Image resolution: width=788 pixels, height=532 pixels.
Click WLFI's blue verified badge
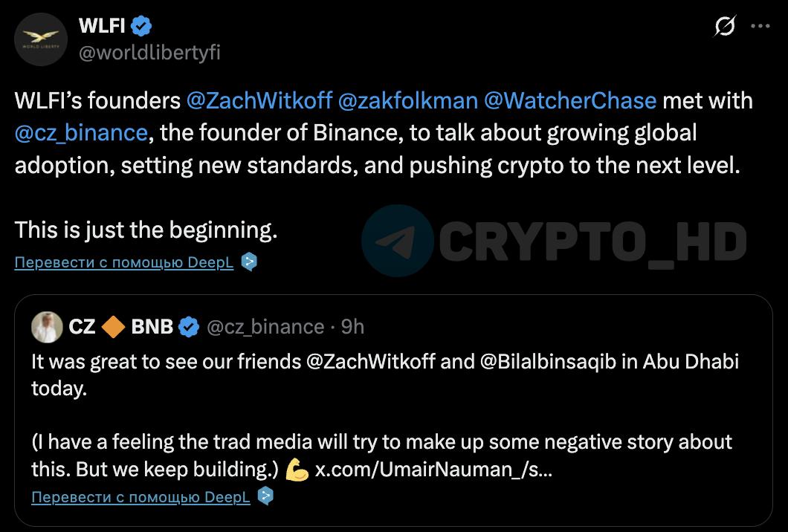click(x=142, y=27)
